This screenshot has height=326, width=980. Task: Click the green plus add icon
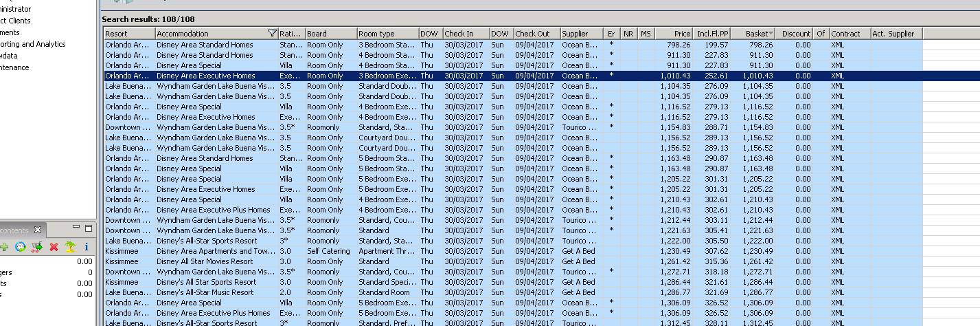point(3,246)
